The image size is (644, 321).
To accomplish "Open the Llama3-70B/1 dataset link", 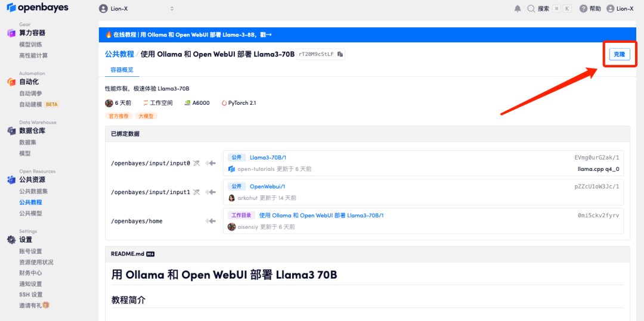I will pos(268,157).
